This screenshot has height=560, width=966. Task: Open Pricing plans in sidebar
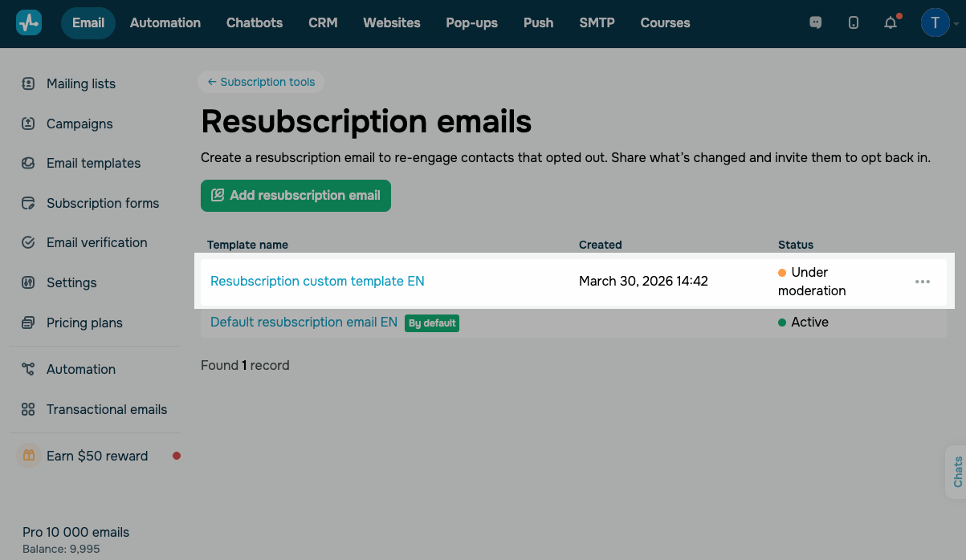[x=84, y=323]
